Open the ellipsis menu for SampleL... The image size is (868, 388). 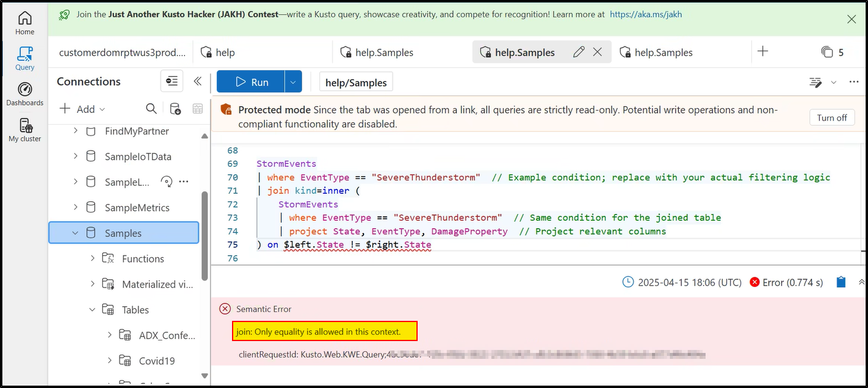click(x=184, y=181)
